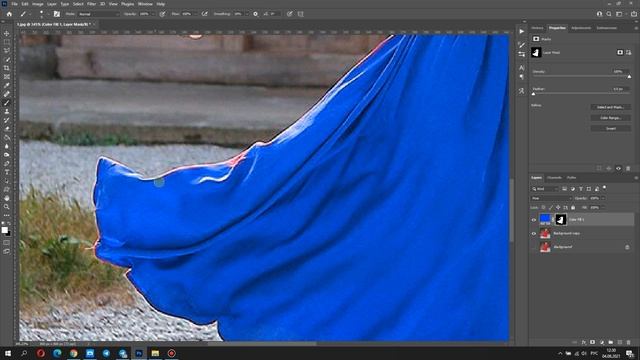Toggle lock all padlock icon
Screen dimensions: 640x360
coord(573,207)
